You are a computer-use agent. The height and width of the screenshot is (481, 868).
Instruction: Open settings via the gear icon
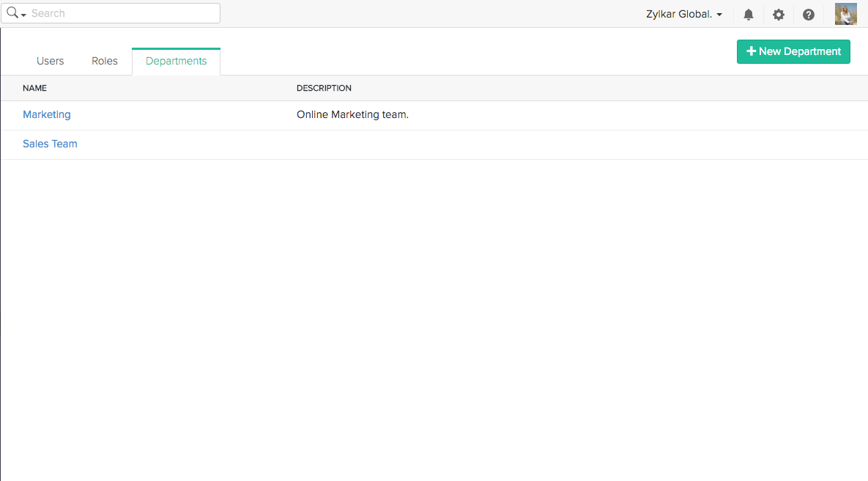[779, 15]
